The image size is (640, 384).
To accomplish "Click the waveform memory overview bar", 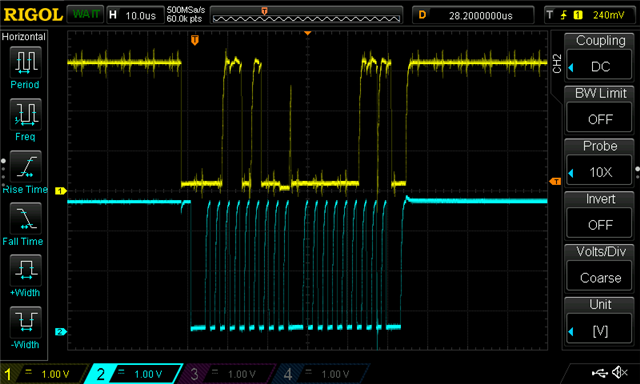I will 306,16.
